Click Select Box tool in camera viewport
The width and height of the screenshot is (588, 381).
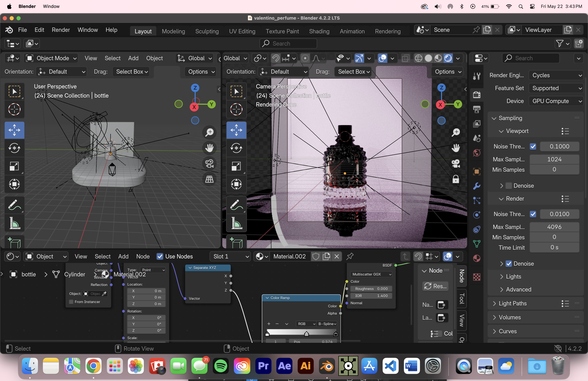pos(236,92)
